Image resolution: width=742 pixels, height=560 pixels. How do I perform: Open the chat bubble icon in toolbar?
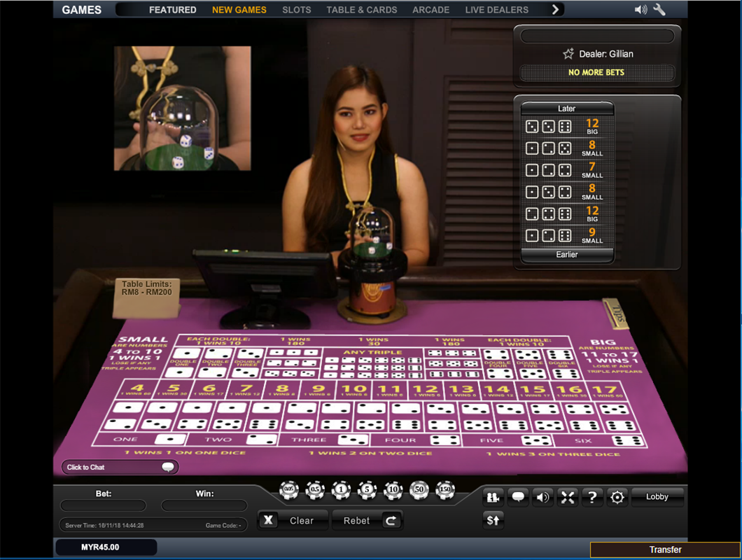518,497
